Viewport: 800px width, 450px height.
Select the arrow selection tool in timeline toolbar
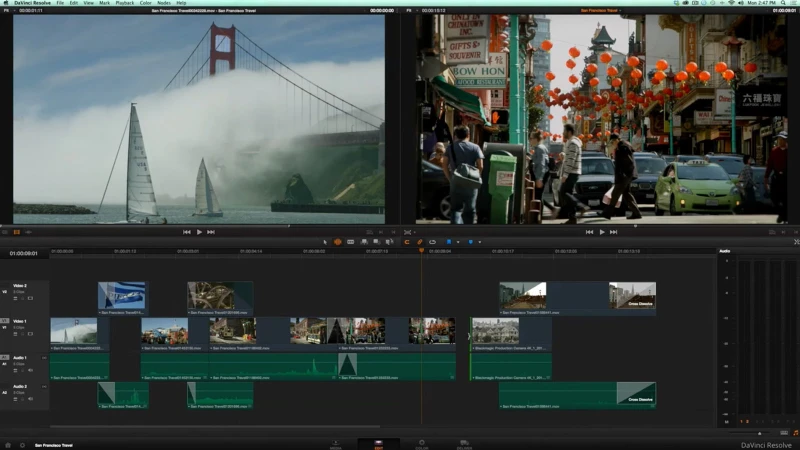(326, 241)
